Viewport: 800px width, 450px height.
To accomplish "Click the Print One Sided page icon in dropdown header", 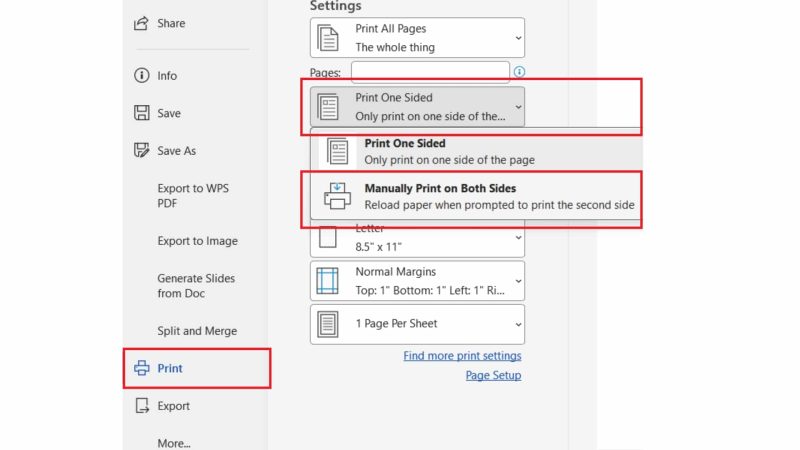I will [328, 107].
